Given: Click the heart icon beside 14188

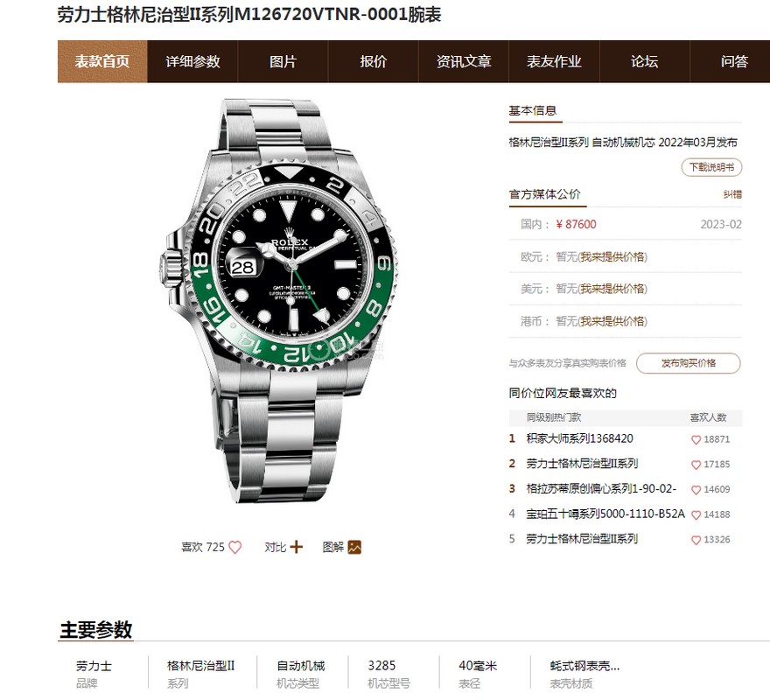Looking at the screenshot, I should click(696, 514).
